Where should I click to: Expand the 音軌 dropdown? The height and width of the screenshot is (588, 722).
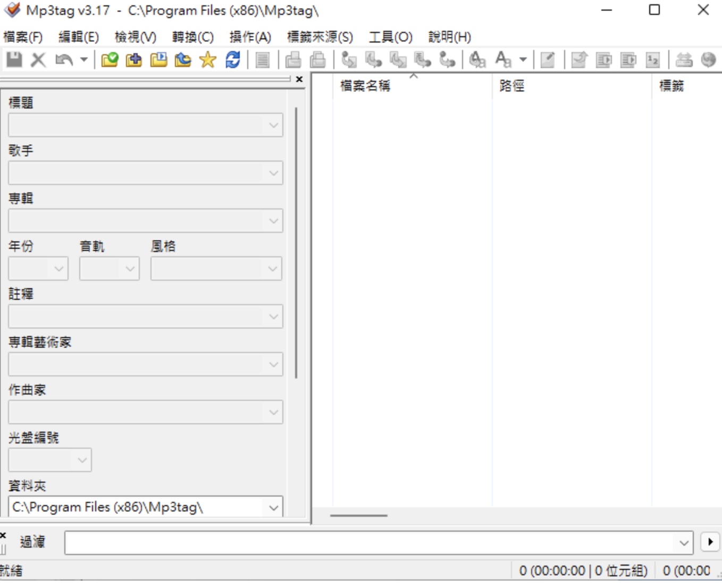130,269
